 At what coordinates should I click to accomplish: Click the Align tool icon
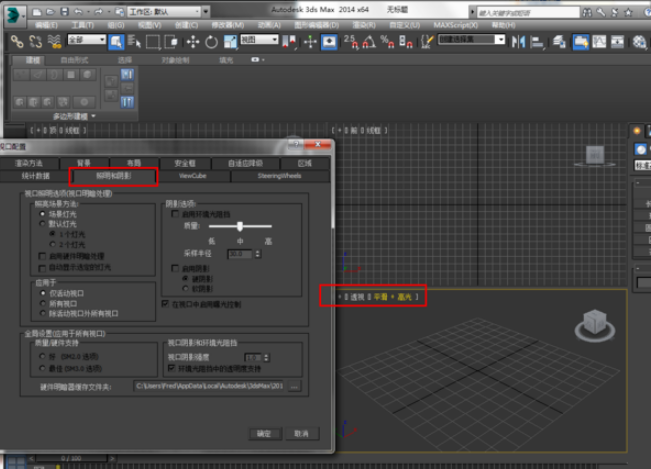click(537, 42)
